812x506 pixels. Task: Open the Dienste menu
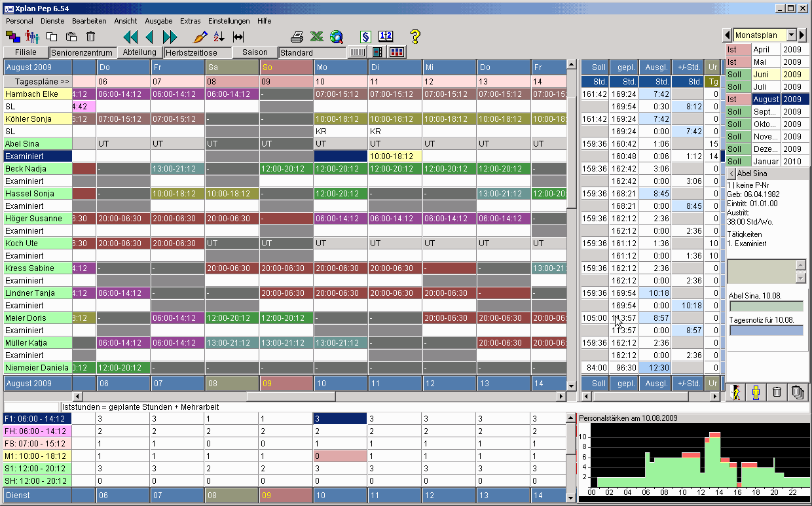click(52, 21)
